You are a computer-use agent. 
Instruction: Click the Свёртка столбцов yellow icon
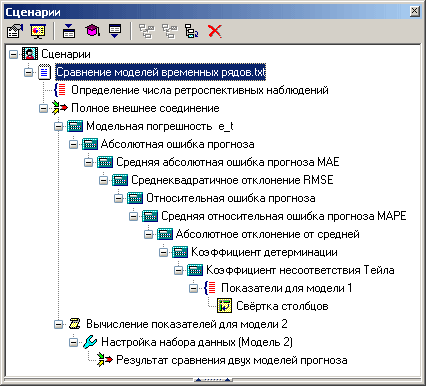(225, 306)
